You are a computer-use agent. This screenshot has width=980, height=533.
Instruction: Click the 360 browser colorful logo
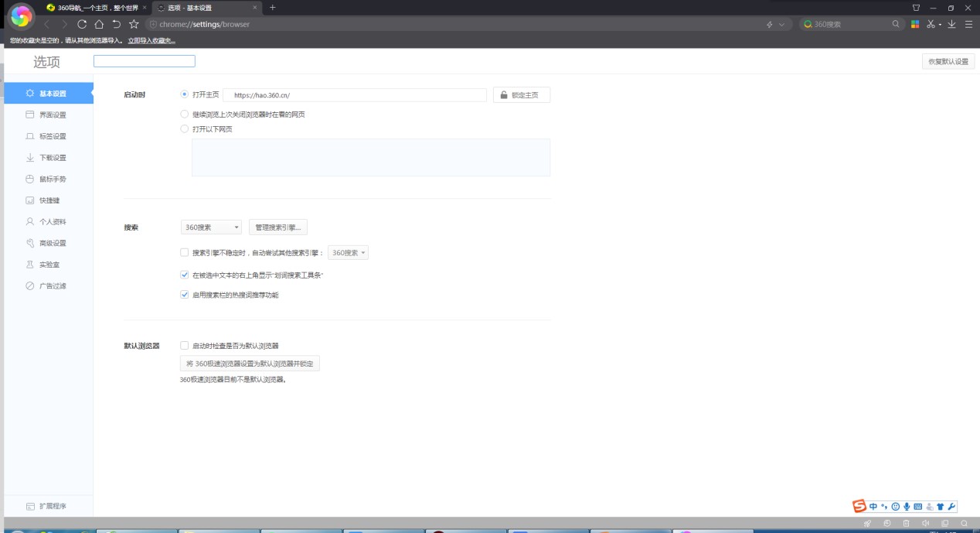(21, 16)
